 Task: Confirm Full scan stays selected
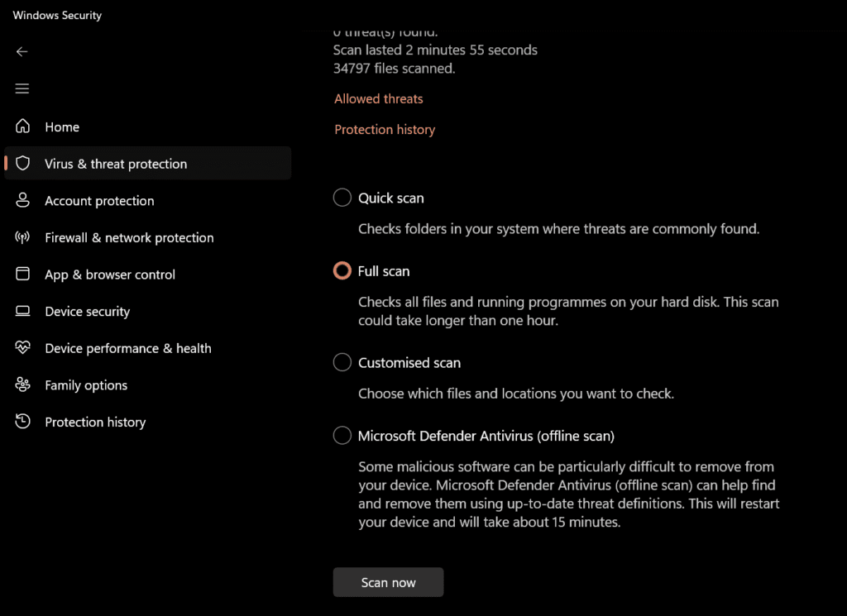tap(342, 270)
